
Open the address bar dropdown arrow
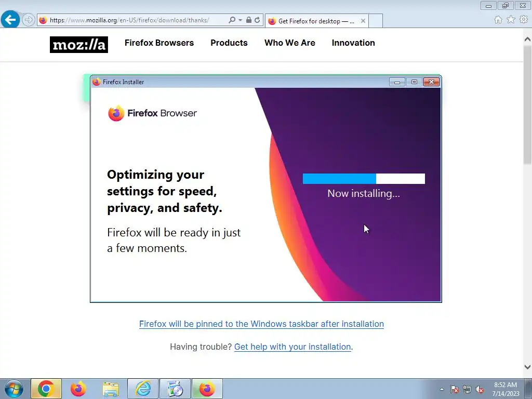(x=240, y=20)
